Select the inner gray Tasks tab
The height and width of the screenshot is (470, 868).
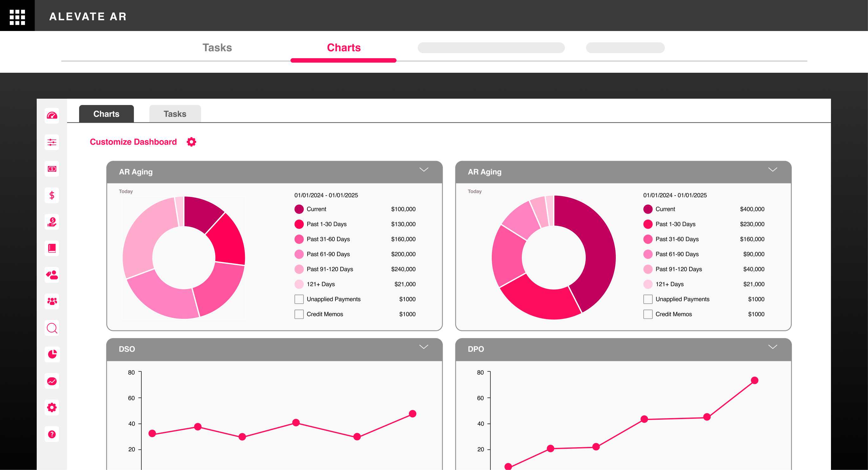pyautogui.click(x=175, y=114)
